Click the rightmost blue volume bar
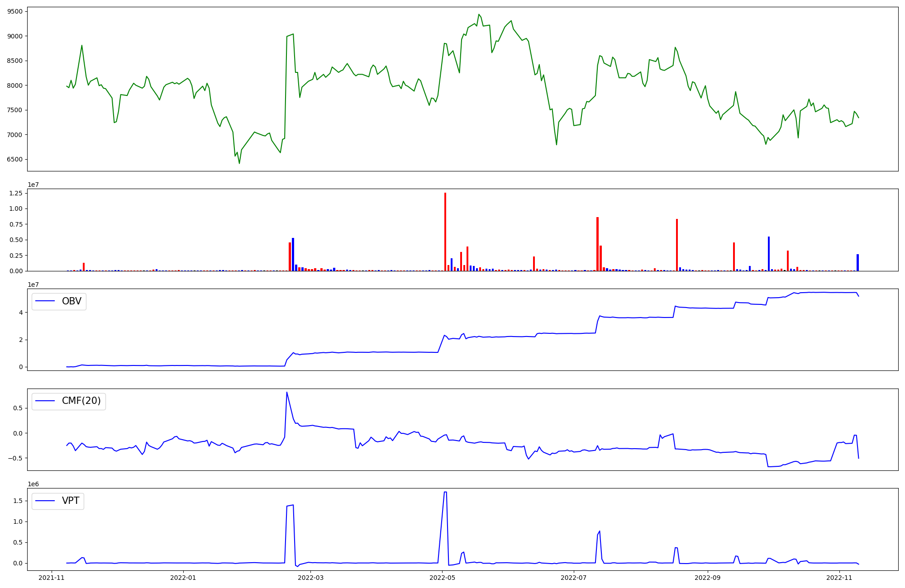905x588 pixels. tap(857, 262)
